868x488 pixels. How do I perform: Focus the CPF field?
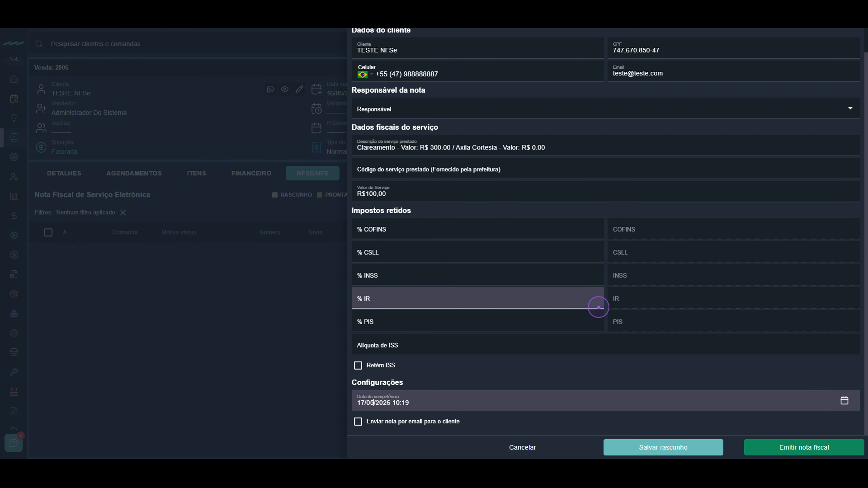(x=734, y=48)
